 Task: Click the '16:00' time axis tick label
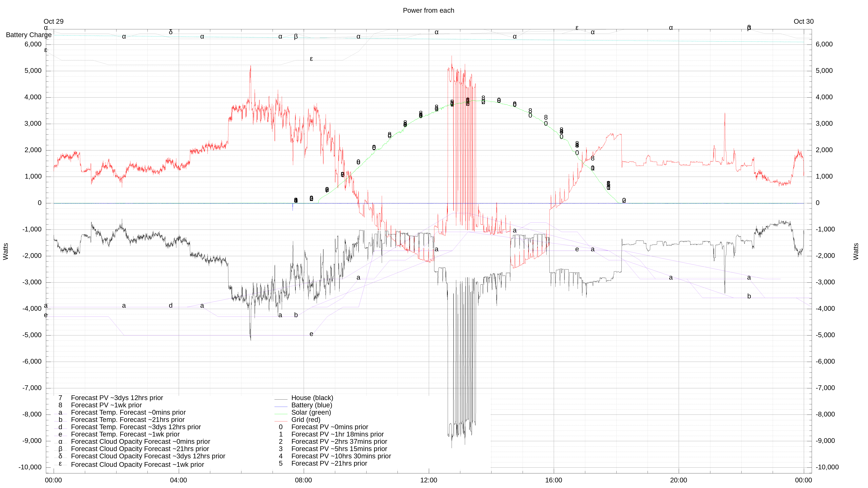(554, 480)
